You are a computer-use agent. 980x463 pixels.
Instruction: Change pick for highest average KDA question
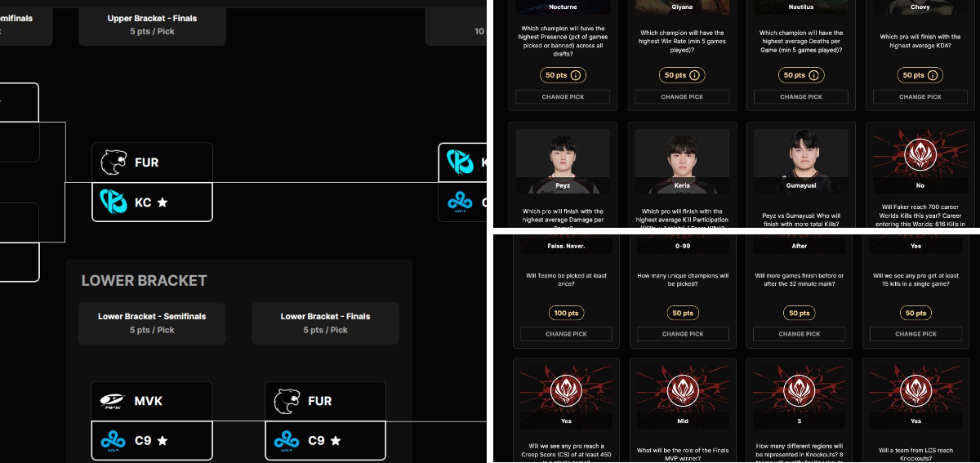click(920, 96)
